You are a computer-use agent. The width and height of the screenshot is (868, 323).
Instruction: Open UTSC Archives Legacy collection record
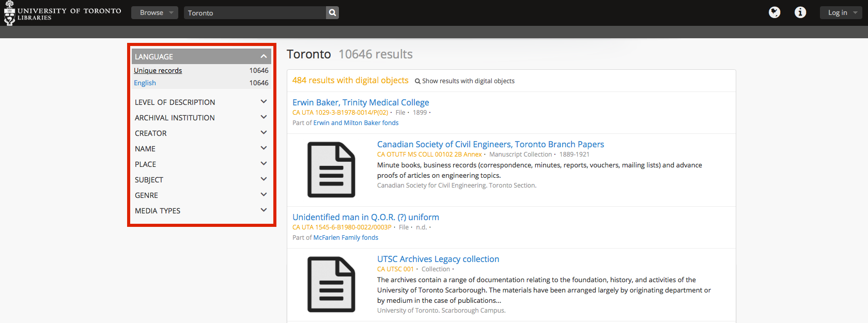click(438, 259)
